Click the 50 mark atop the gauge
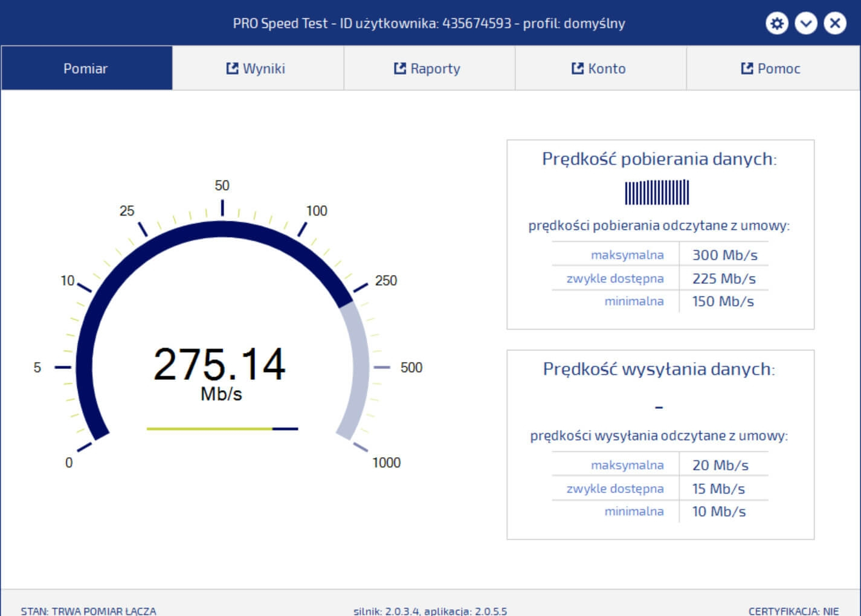 coord(222,185)
